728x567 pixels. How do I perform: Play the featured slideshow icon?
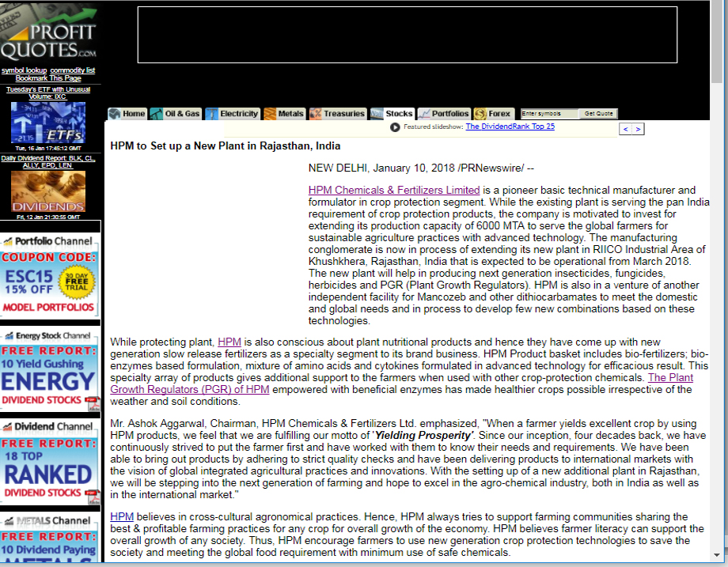pos(395,127)
